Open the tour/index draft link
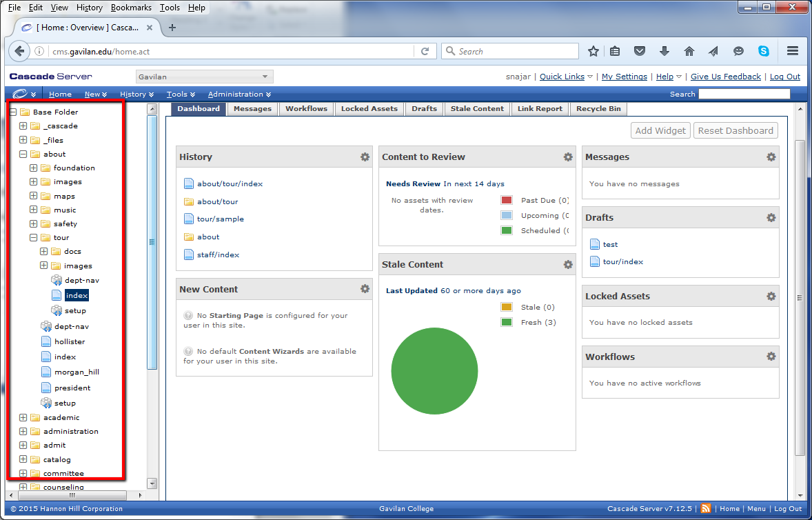Image resolution: width=812 pixels, height=520 pixels. (x=622, y=262)
